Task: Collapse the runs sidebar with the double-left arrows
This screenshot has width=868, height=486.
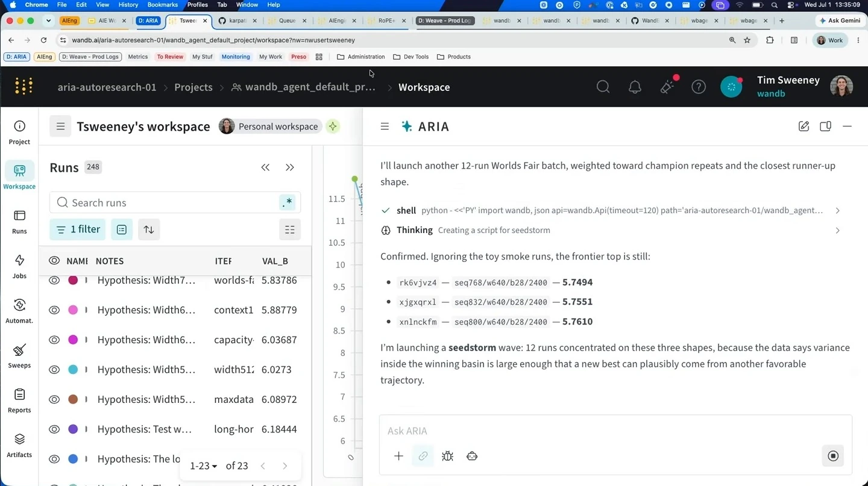Action: pos(265,167)
